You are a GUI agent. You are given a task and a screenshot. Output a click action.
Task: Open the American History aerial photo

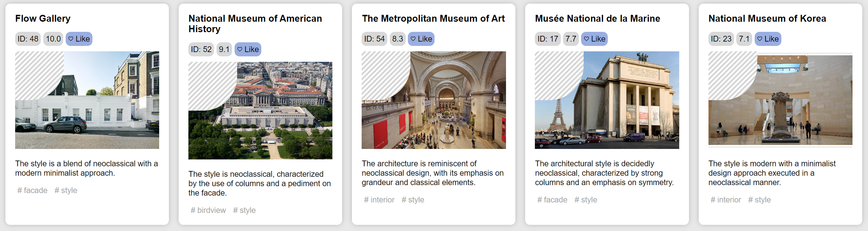[260, 111]
